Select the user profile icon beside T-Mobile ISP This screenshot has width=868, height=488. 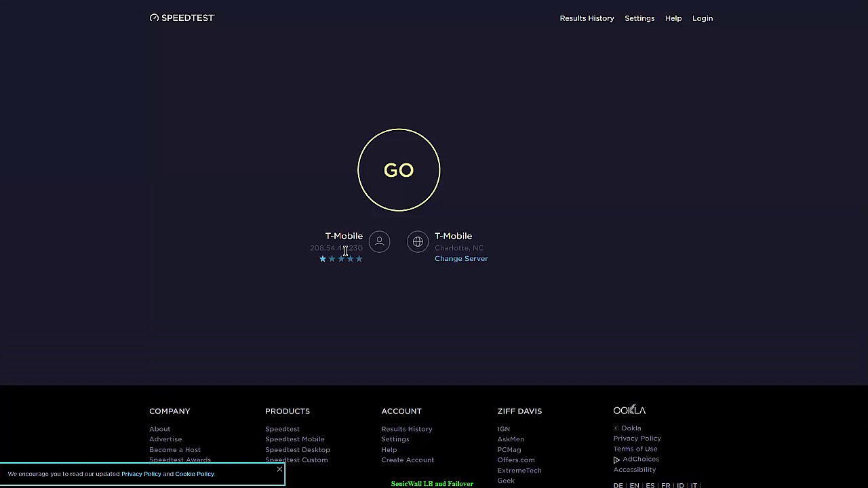coord(380,241)
